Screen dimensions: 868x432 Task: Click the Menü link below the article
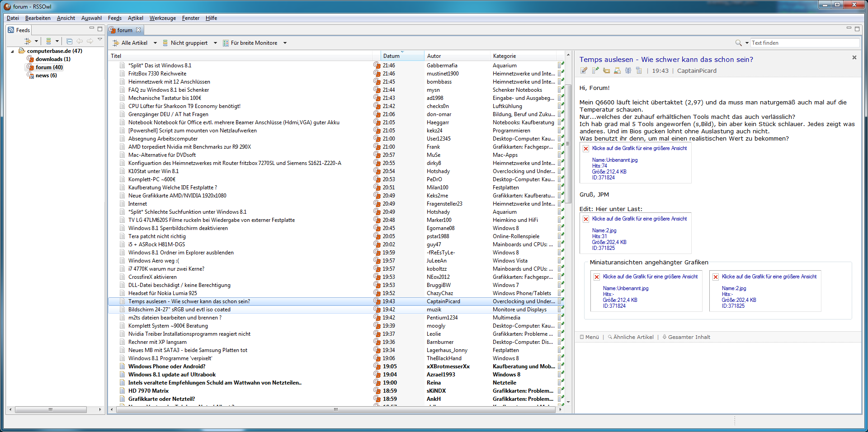point(590,337)
